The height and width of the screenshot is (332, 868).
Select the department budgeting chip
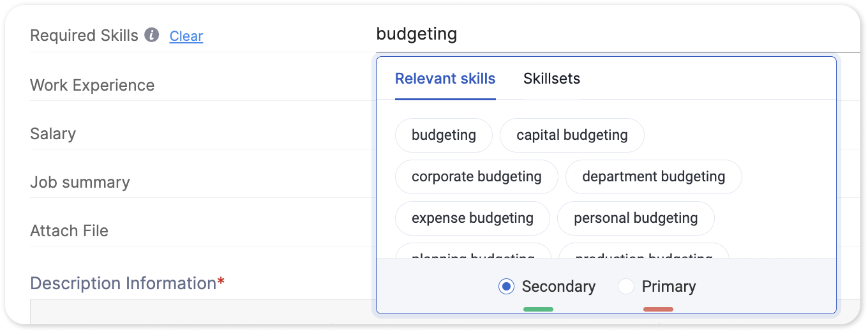click(654, 177)
